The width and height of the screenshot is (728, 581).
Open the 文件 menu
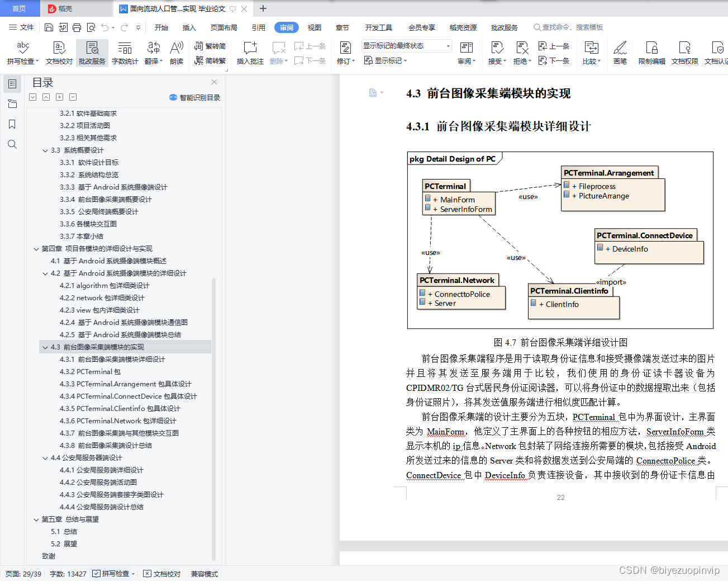[x=25, y=27]
